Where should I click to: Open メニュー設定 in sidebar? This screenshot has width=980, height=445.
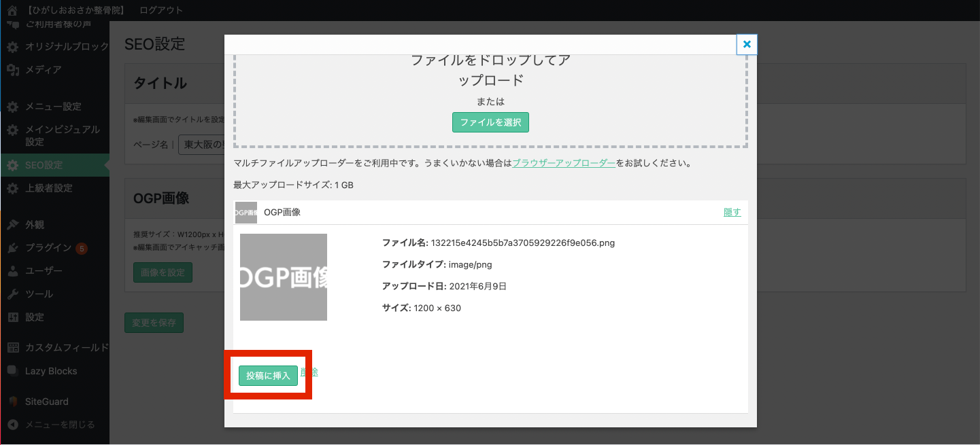click(53, 107)
